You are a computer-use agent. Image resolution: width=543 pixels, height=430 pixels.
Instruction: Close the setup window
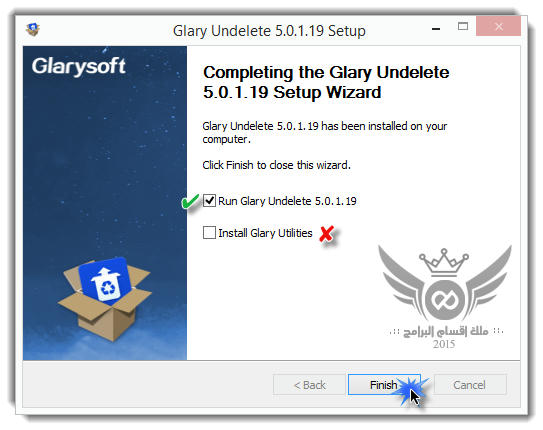tap(498, 26)
